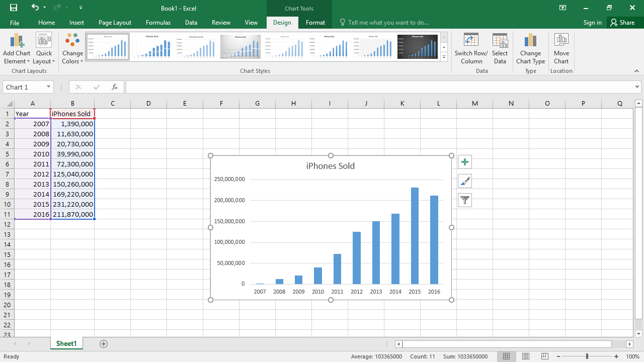Expand the formula bar chevron

(637, 87)
